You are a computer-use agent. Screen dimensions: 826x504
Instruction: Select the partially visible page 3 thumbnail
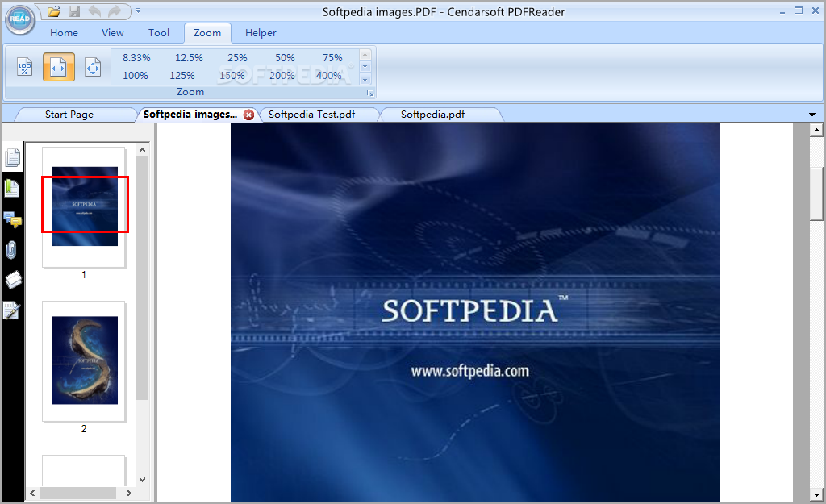click(84, 470)
